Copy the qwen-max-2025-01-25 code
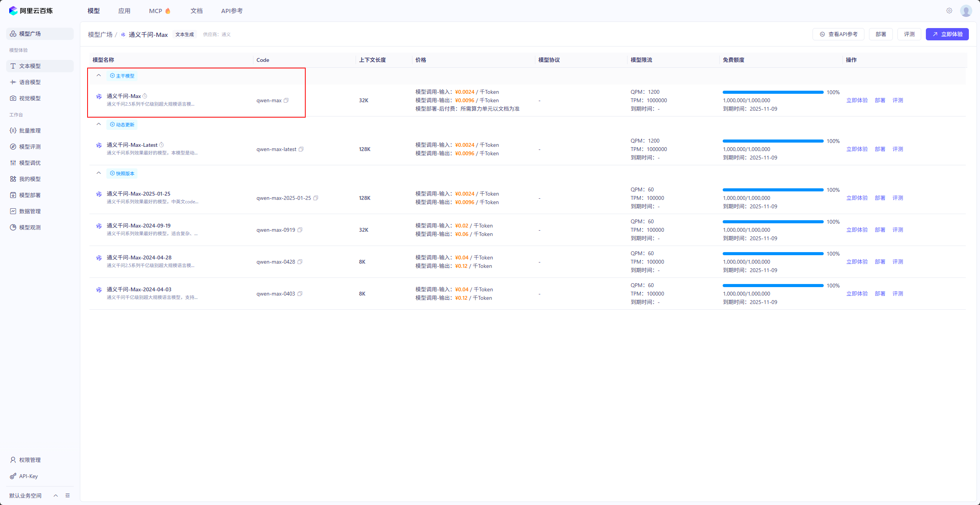980x505 pixels. 316,198
